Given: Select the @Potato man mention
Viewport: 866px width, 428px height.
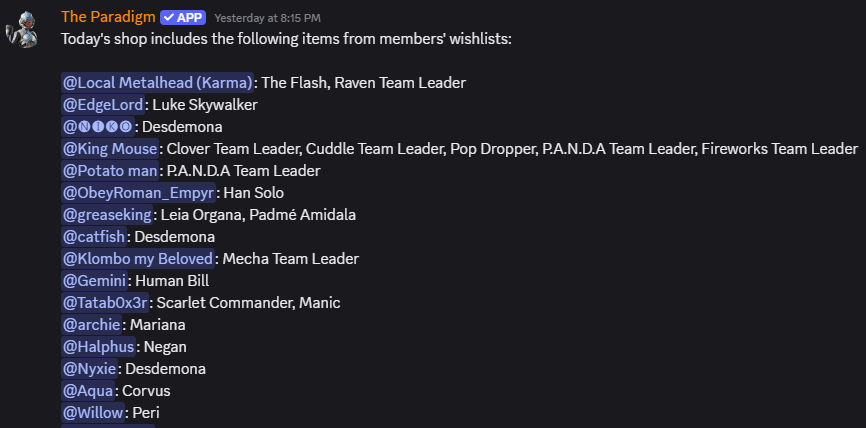Looking at the screenshot, I should coord(110,171).
